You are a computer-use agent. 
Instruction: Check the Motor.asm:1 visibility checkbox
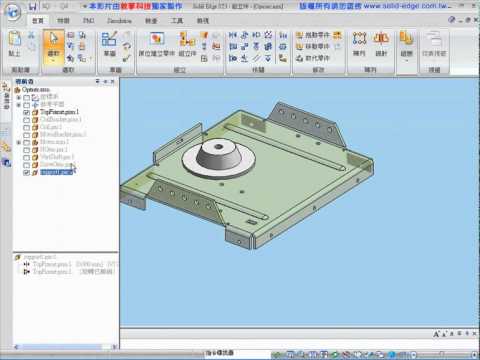[x=27, y=143]
